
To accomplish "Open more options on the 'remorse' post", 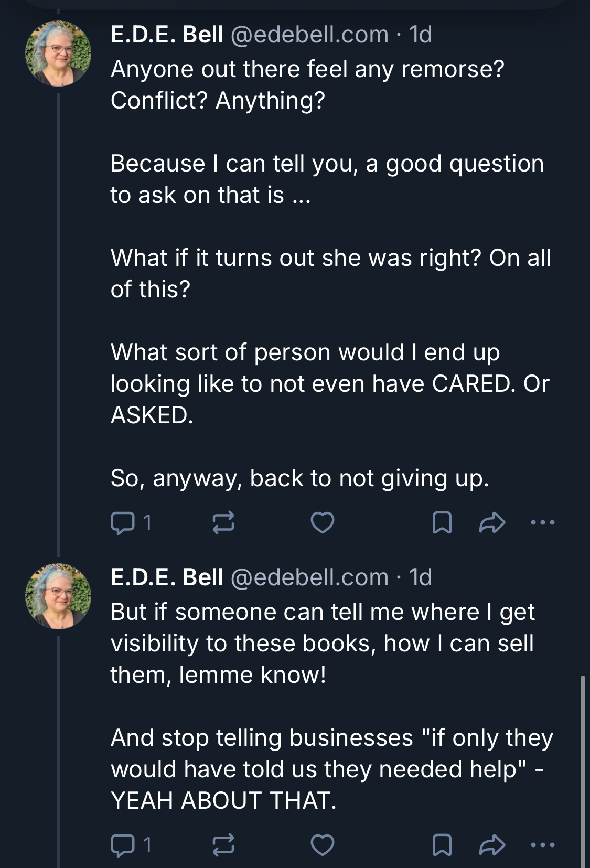I will pos(542,522).
